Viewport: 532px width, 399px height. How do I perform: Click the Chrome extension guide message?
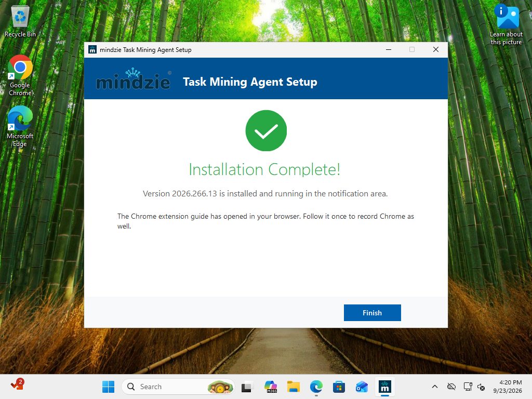click(265, 221)
